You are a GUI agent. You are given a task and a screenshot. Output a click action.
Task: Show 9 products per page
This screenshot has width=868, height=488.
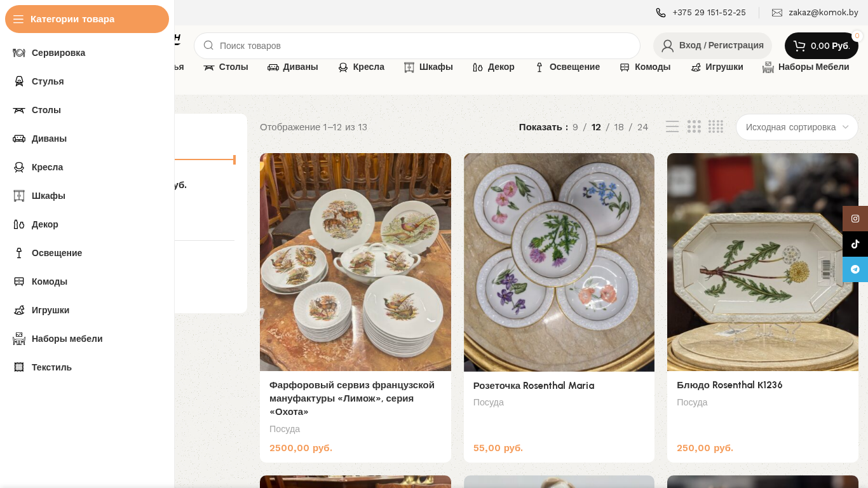tap(575, 127)
